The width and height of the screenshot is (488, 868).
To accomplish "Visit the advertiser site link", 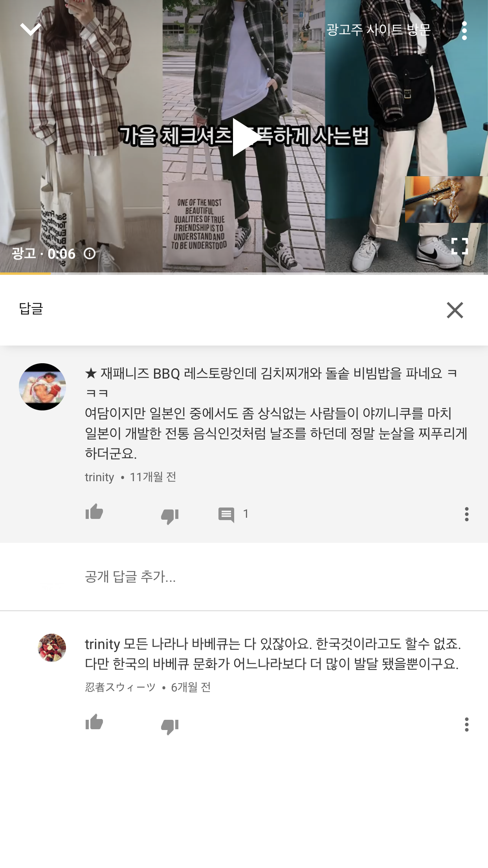I will pos(378,30).
